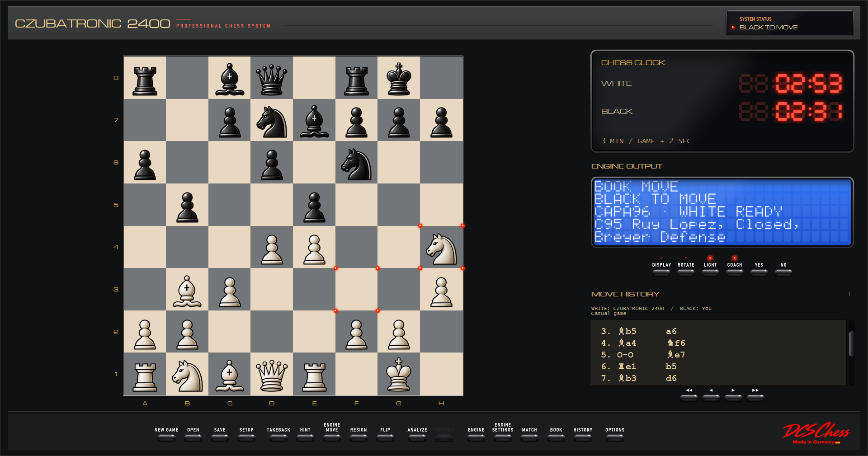The width and height of the screenshot is (868, 456).
Task: Open the ENGINE SETTINGS
Action: [503, 437]
